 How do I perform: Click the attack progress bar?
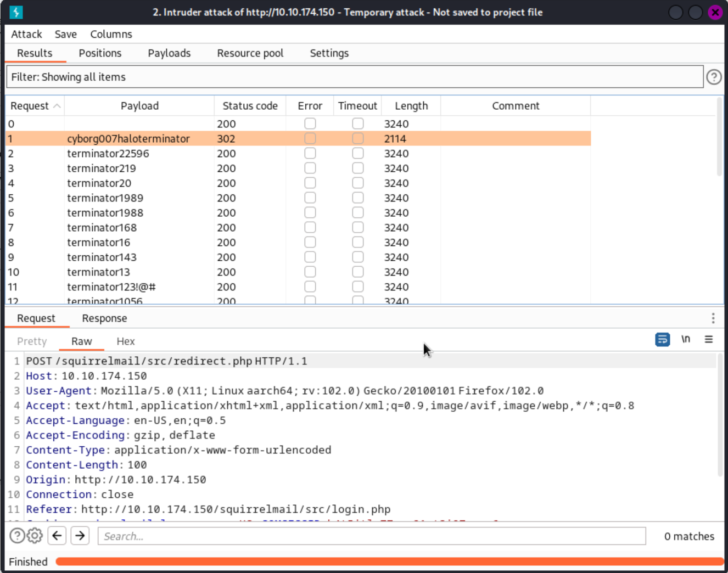[389, 561]
